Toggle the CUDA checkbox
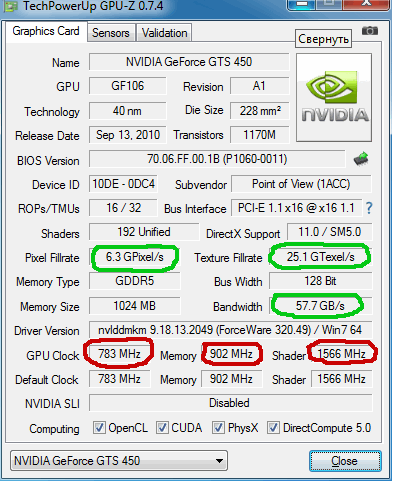 [x=162, y=427]
